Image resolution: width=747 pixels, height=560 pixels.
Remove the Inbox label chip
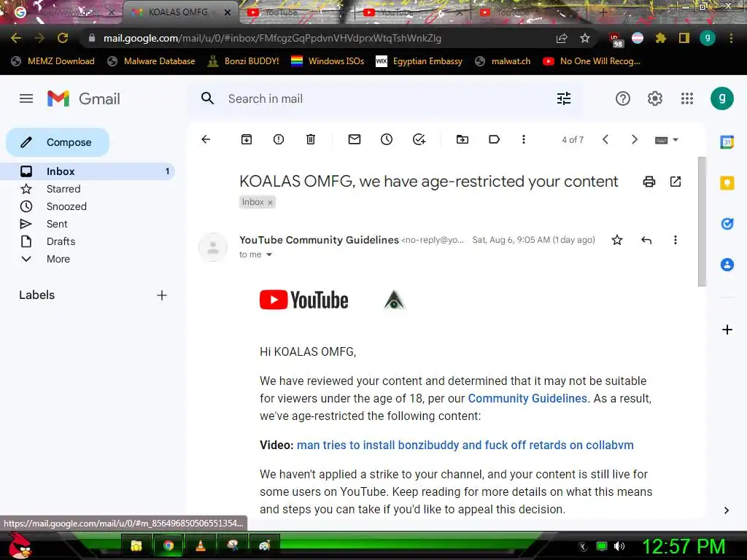coord(270,203)
